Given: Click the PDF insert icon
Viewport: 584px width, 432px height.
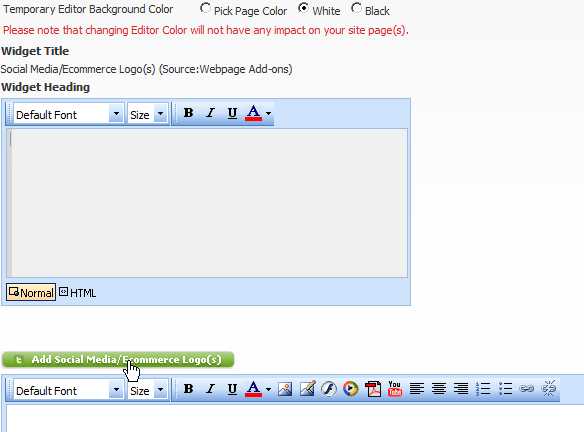Looking at the screenshot, I should tap(373, 389).
